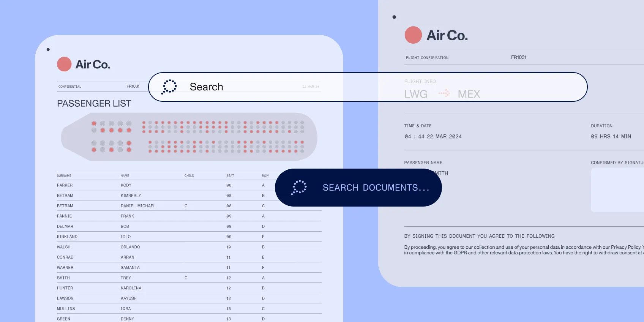This screenshot has width=644, height=322.
Task: Click the CHILD column header
Action: (x=189, y=176)
